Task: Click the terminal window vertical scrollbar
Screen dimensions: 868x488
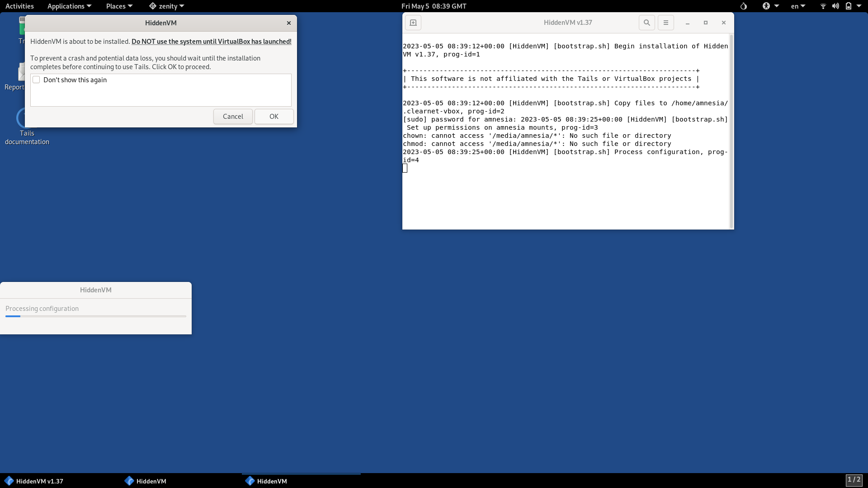Action: 731,131
